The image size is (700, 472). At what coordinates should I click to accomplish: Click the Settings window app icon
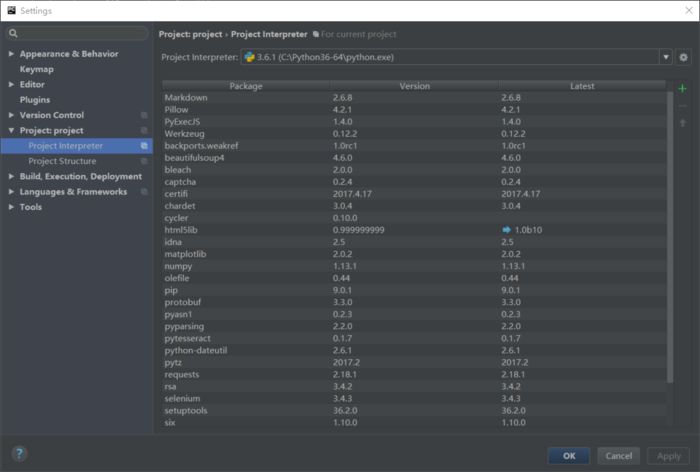pyautogui.click(x=12, y=10)
